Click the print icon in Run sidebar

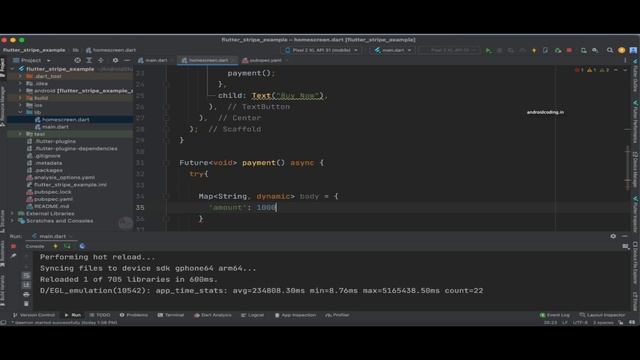pyautogui.click(x=27, y=294)
